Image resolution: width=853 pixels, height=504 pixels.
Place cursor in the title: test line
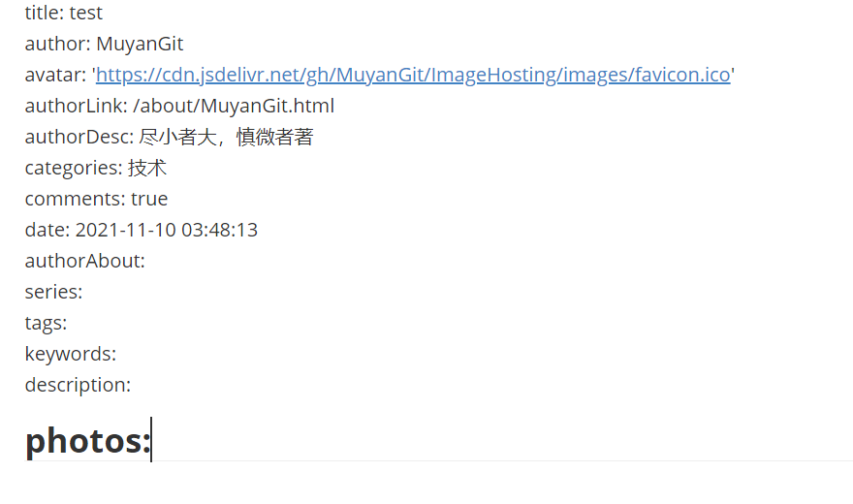64,13
